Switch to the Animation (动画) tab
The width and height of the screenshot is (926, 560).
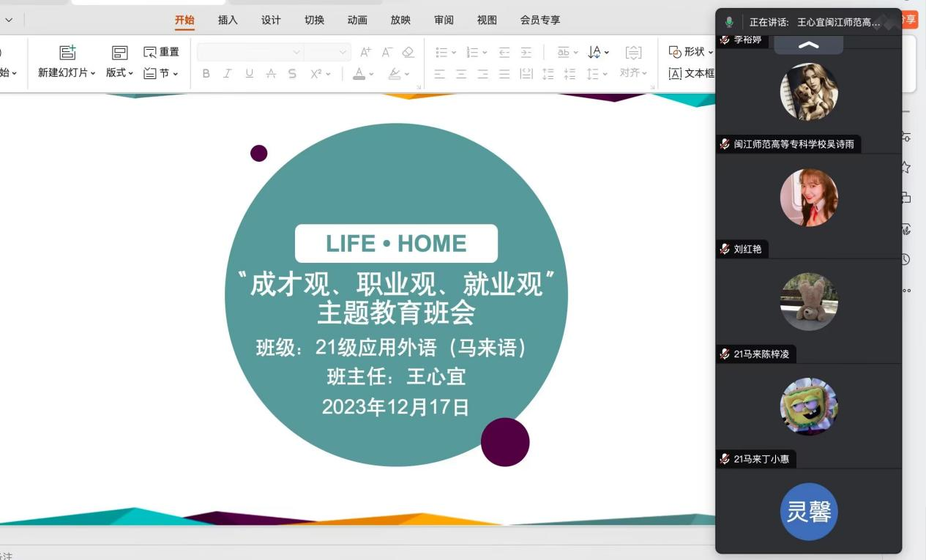[x=357, y=20]
